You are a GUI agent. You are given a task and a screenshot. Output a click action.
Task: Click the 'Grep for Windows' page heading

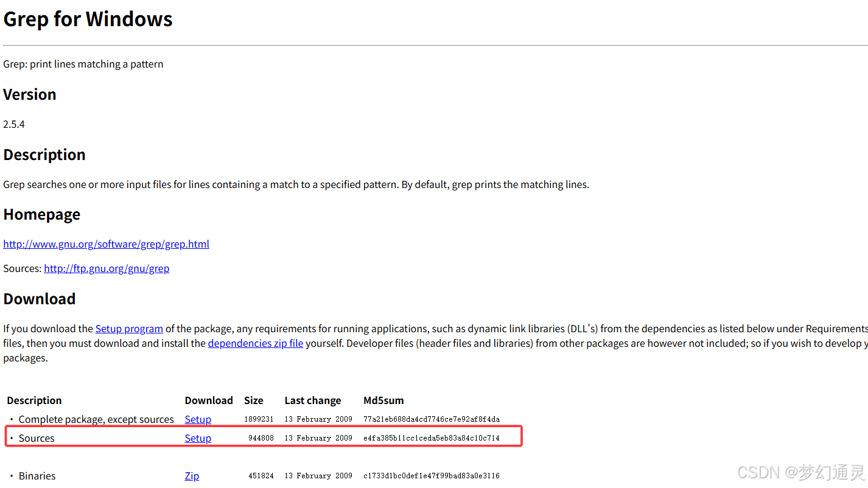pos(88,19)
